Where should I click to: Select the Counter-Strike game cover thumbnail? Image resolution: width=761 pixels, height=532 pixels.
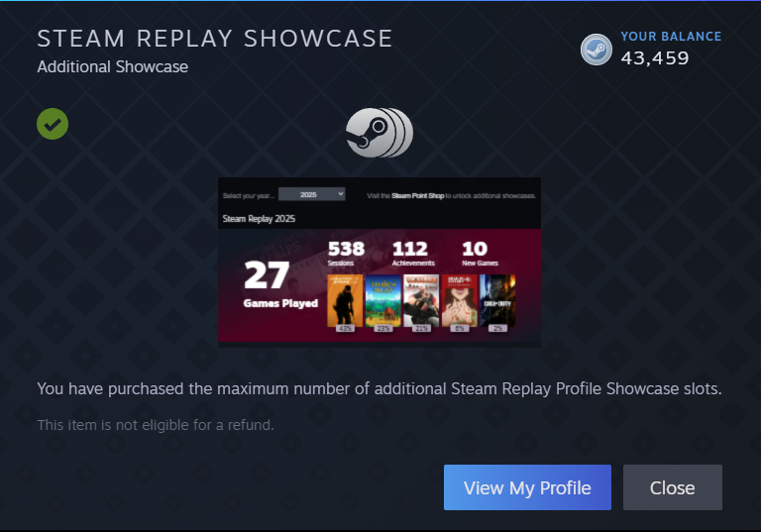pos(345,300)
